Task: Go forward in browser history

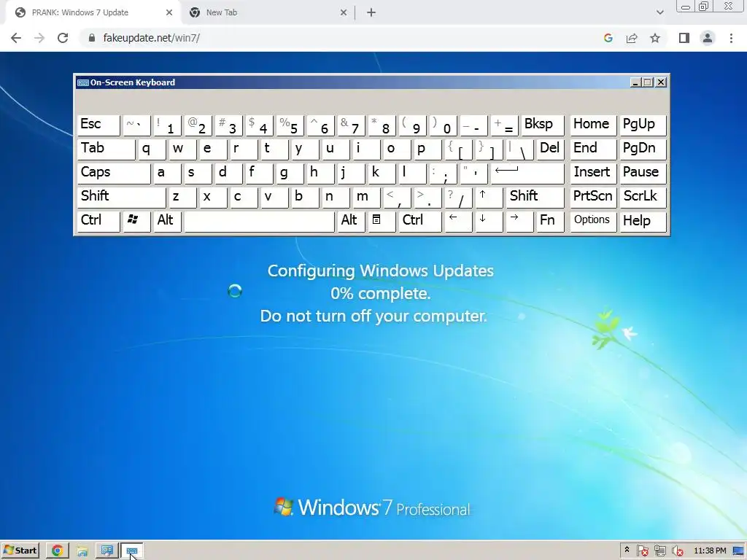Action: (x=39, y=38)
